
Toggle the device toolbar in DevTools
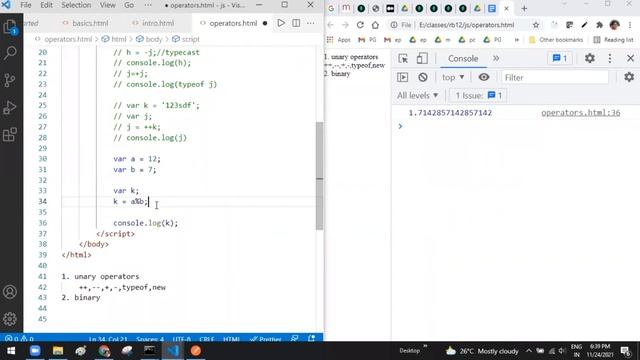422,58
